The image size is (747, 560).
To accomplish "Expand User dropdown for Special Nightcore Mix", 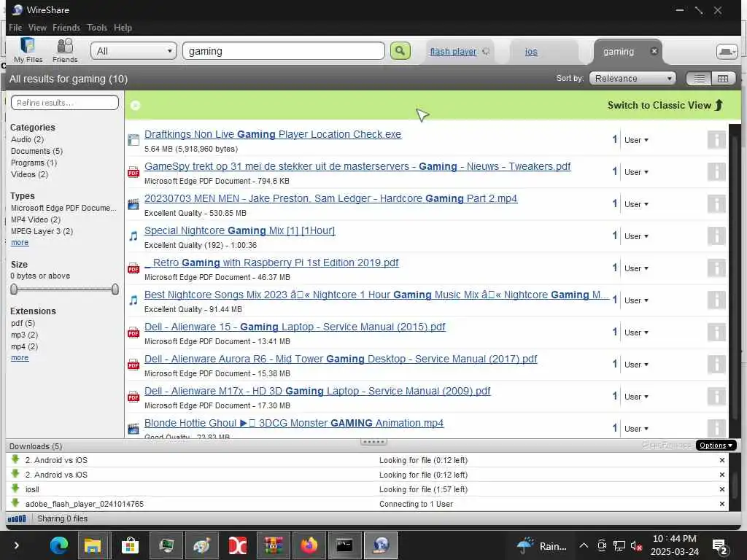I will click(636, 236).
